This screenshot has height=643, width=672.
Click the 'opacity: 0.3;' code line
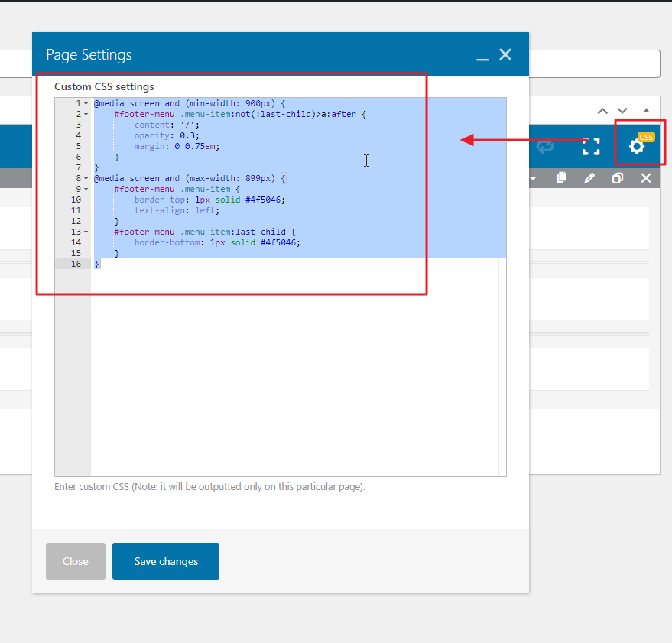167,136
